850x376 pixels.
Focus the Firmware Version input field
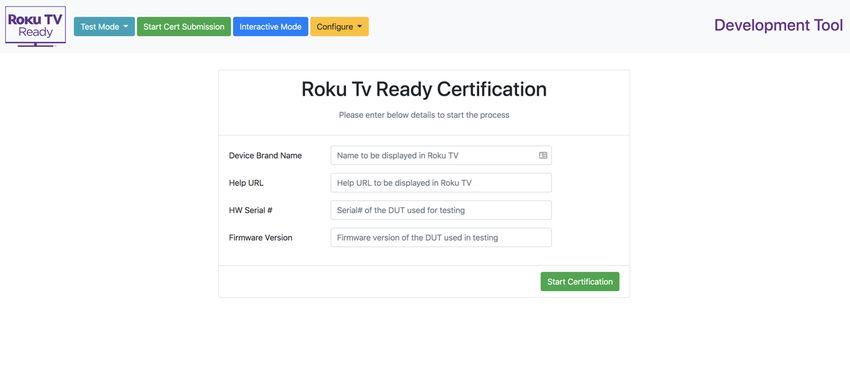(x=441, y=237)
